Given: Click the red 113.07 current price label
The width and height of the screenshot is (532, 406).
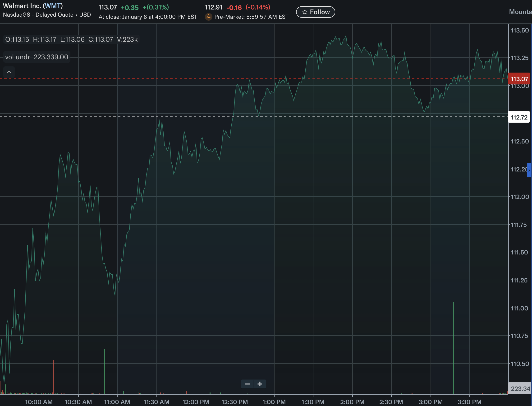Looking at the screenshot, I should point(519,79).
